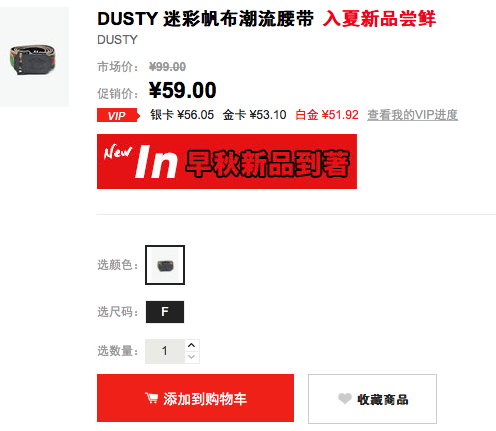Click the red 入夏新品尝鲜 promo text
This screenshot has height=431, width=496.
click(379, 18)
